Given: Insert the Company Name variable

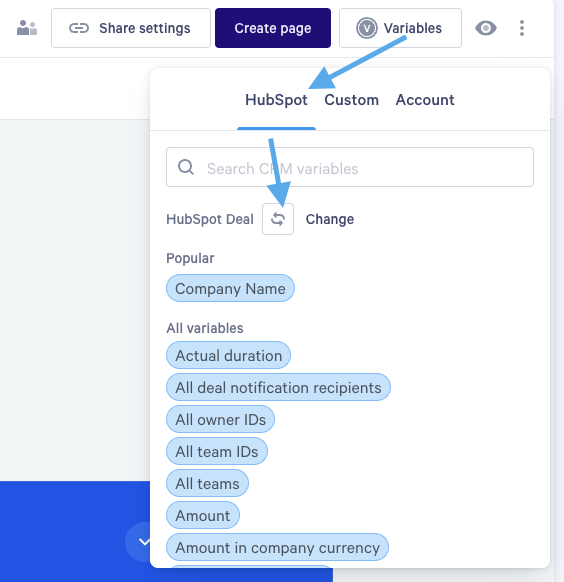Looking at the screenshot, I should 230,288.
